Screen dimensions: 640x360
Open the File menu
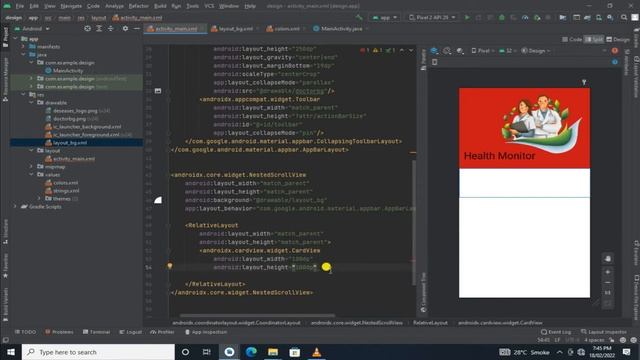(x=20, y=6)
